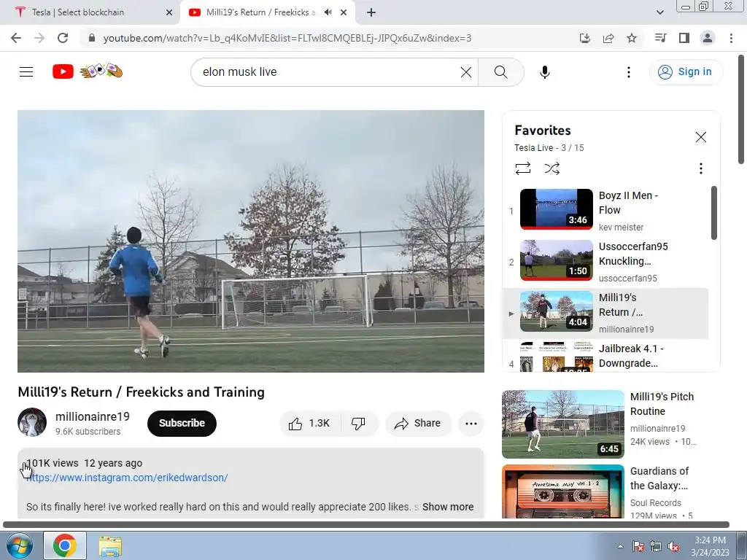Image resolution: width=747 pixels, height=560 pixels.
Task: Open Chrome tab search dropdown
Action: (x=660, y=12)
